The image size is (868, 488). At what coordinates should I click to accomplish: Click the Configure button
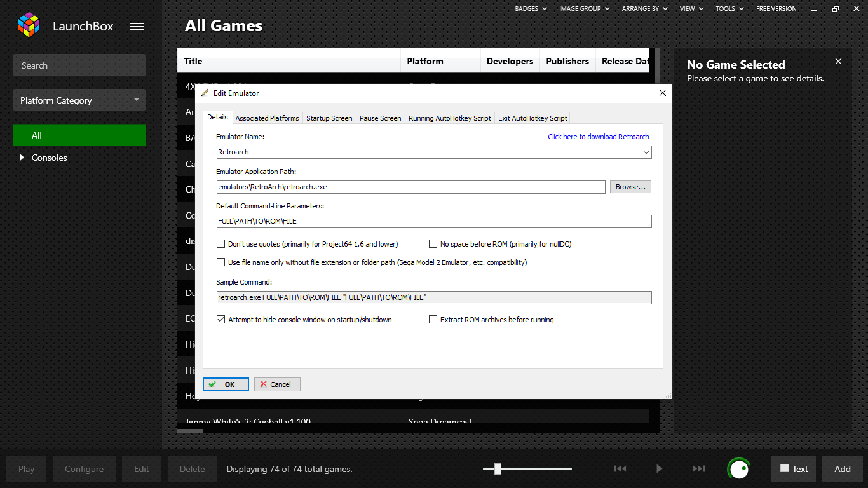[x=84, y=469]
